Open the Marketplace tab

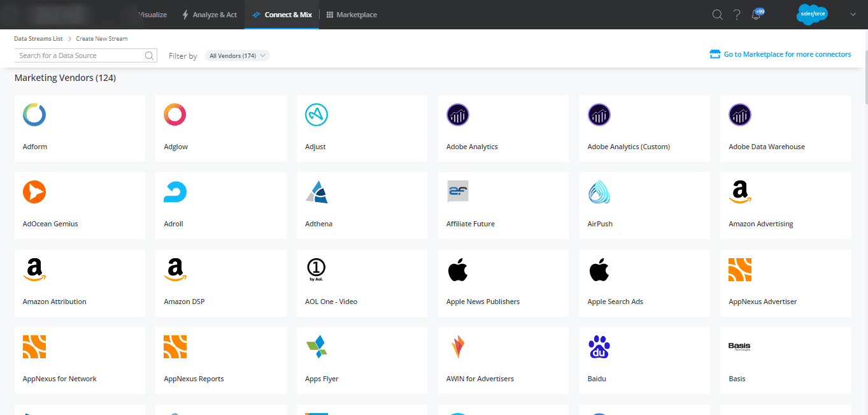click(352, 15)
